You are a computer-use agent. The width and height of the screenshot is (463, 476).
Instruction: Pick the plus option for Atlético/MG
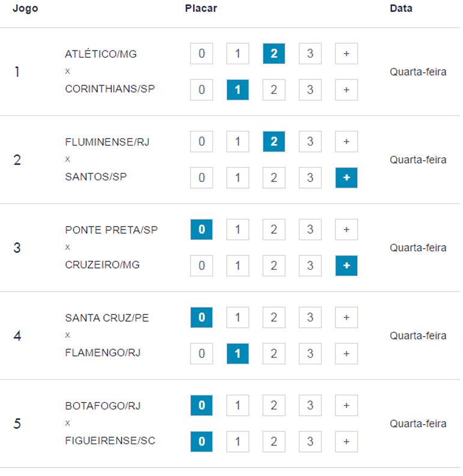pyautogui.click(x=346, y=53)
